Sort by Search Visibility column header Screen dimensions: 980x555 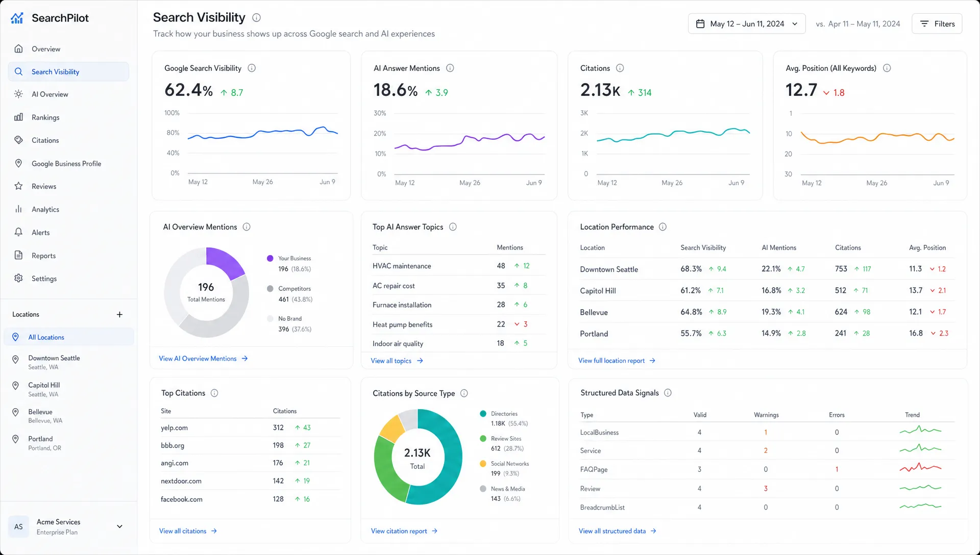[x=703, y=248]
